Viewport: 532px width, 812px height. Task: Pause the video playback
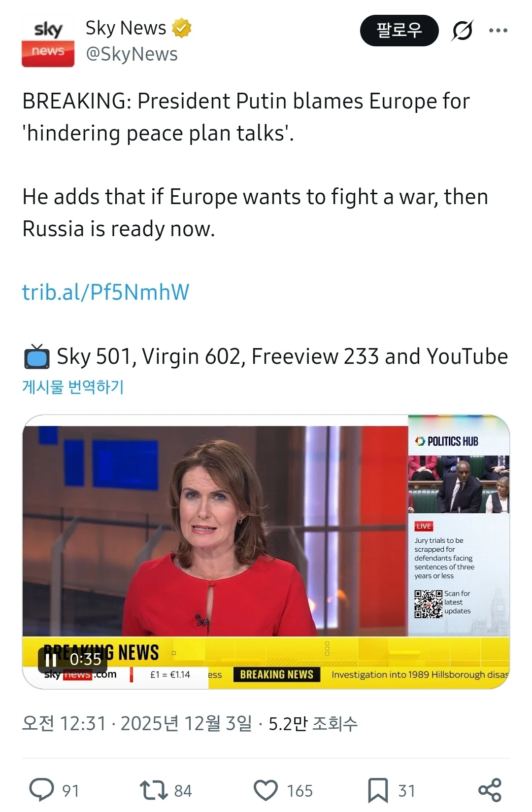51,659
